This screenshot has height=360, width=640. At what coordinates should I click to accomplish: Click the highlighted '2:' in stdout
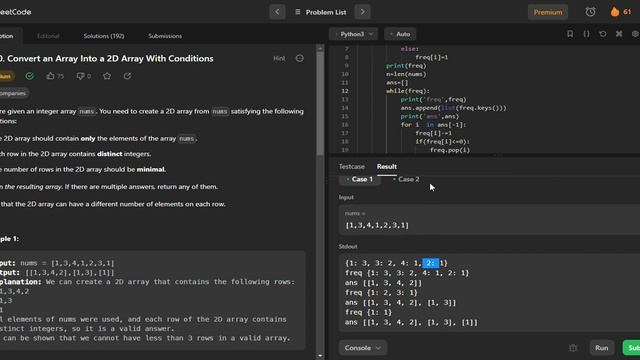(x=430, y=263)
